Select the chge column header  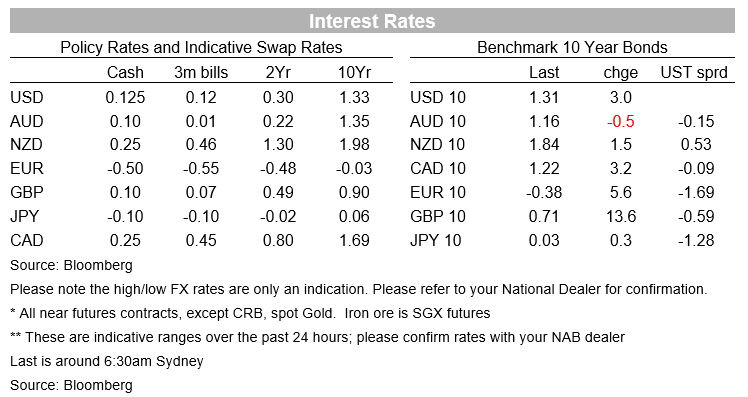tap(621, 73)
